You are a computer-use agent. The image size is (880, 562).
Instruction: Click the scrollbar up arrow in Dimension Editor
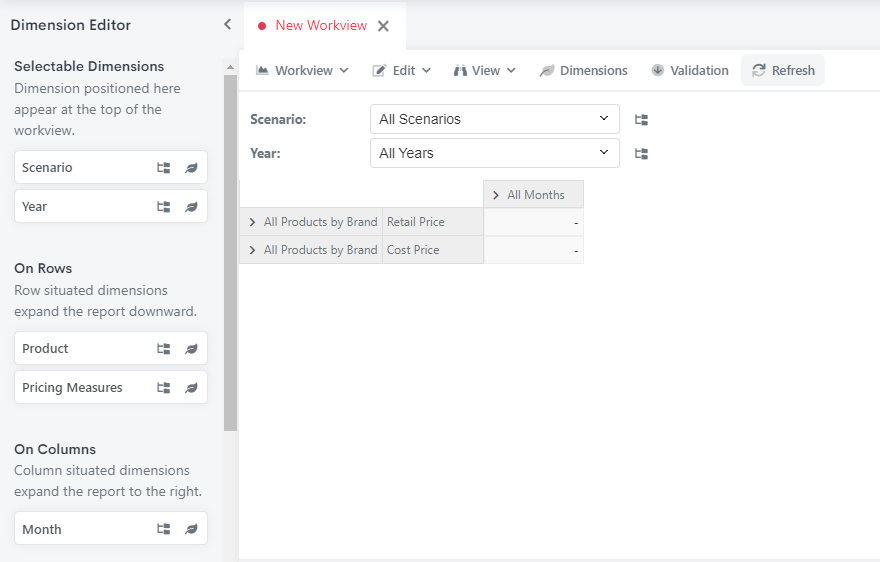230,67
